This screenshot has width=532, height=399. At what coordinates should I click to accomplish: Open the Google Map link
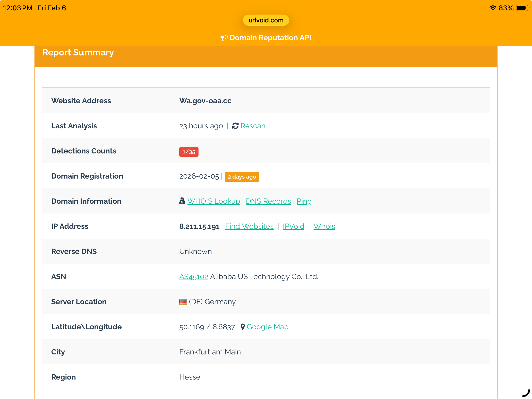point(267,327)
